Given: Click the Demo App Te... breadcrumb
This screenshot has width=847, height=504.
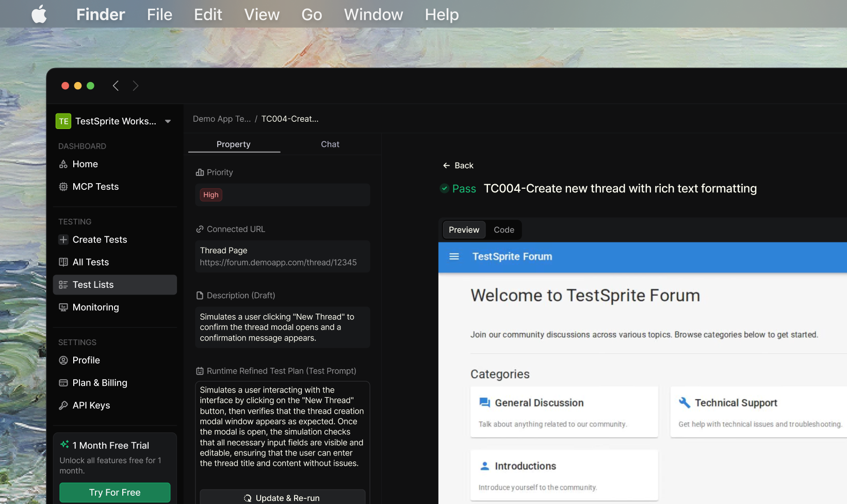Looking at the screenshot, I should pos(222,119).
